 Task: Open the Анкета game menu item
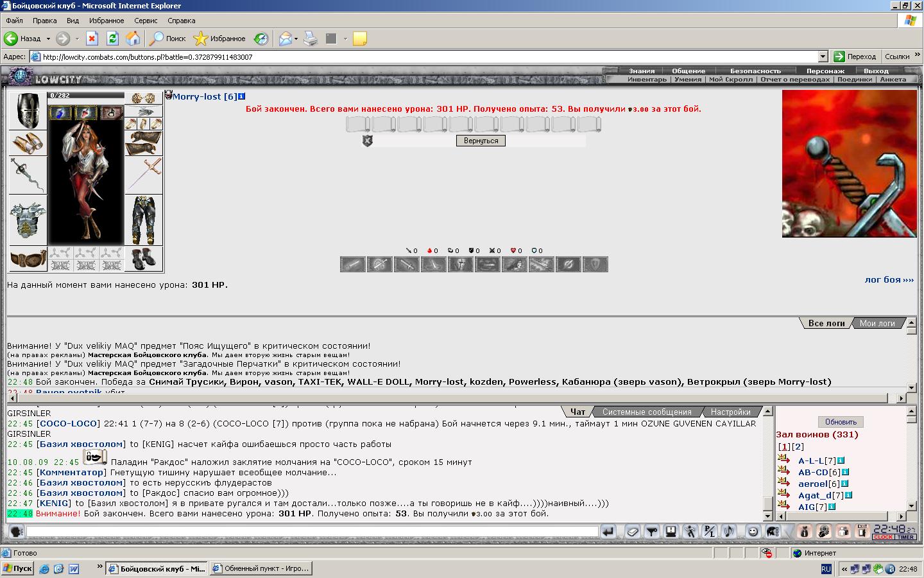pyautogui.click(x=893, y=80)
